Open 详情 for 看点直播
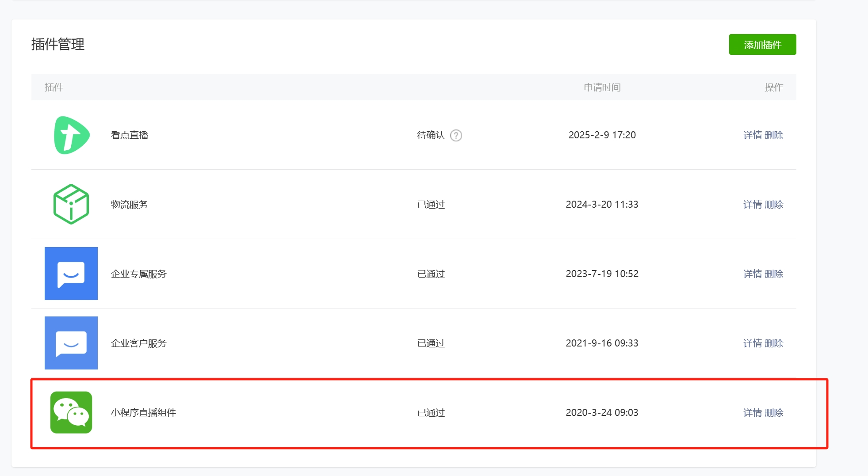The image size is (868, 476). tap(752, 135)
